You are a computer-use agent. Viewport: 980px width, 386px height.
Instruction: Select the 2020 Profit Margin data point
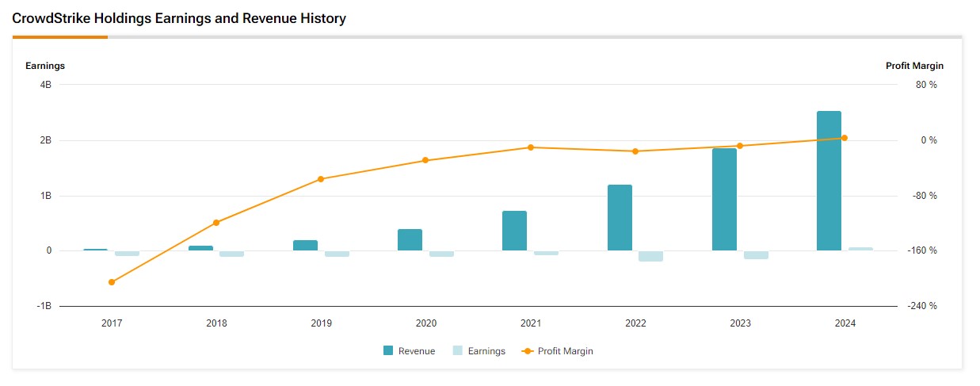425,160
